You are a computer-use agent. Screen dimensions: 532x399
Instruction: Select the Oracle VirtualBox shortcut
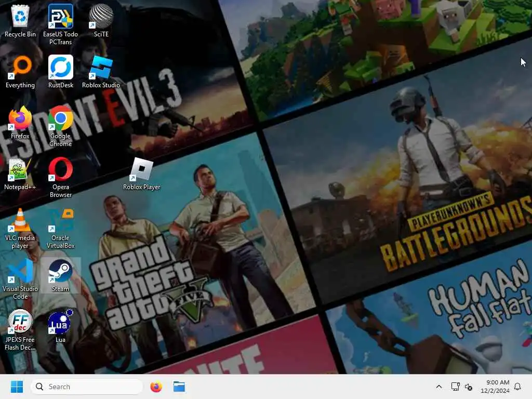(x=60, y=228)
